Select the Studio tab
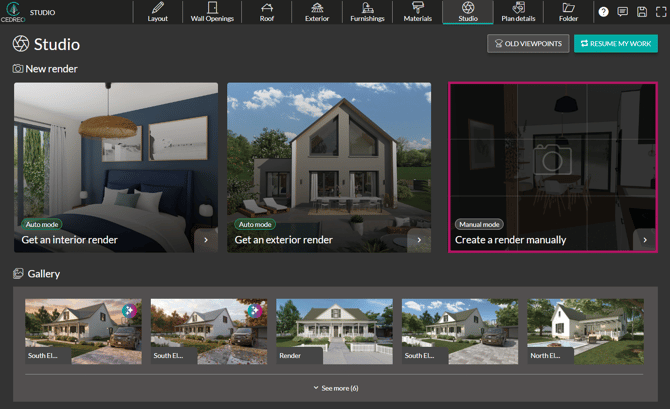The image size is (670, 409). [x=468, y=12]
